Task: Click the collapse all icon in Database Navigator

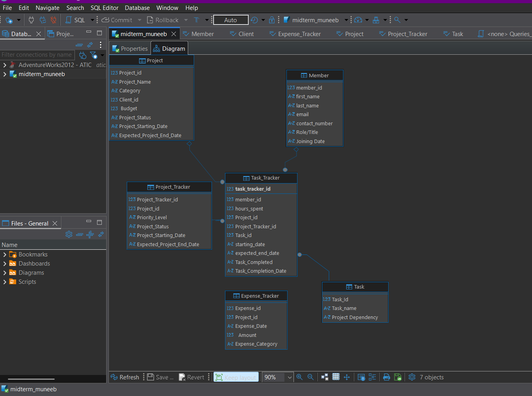Action: [x=79, y=45]
